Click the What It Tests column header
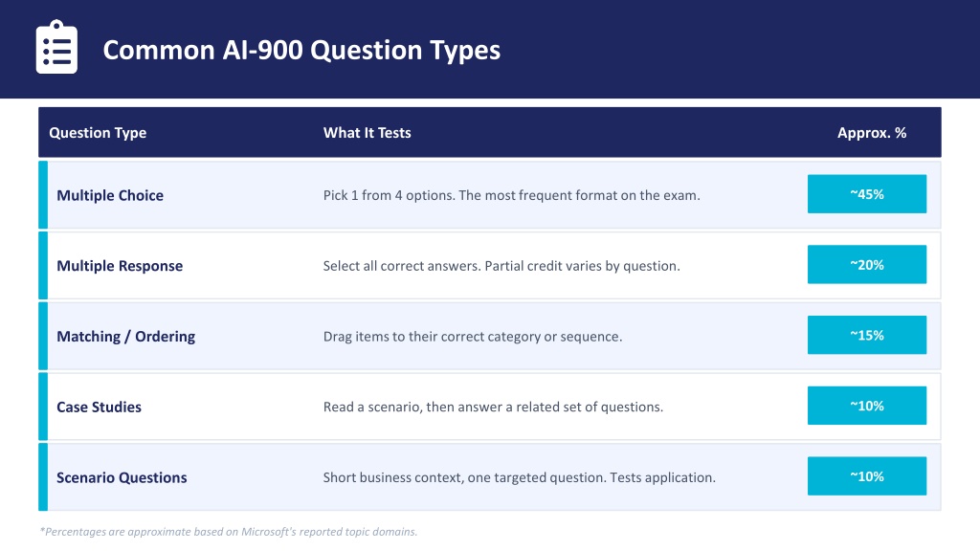 click(x=367, y=132)
